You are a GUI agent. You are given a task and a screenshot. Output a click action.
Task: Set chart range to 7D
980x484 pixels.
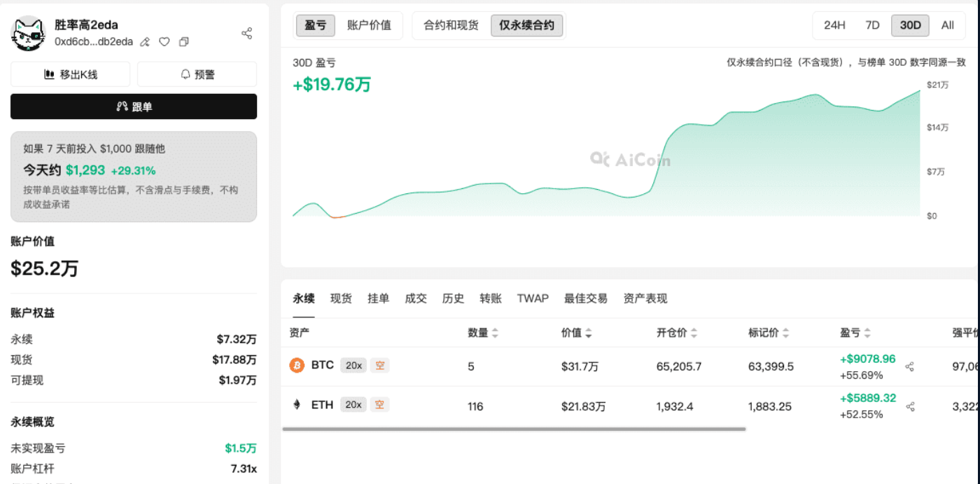coord(872,25)
